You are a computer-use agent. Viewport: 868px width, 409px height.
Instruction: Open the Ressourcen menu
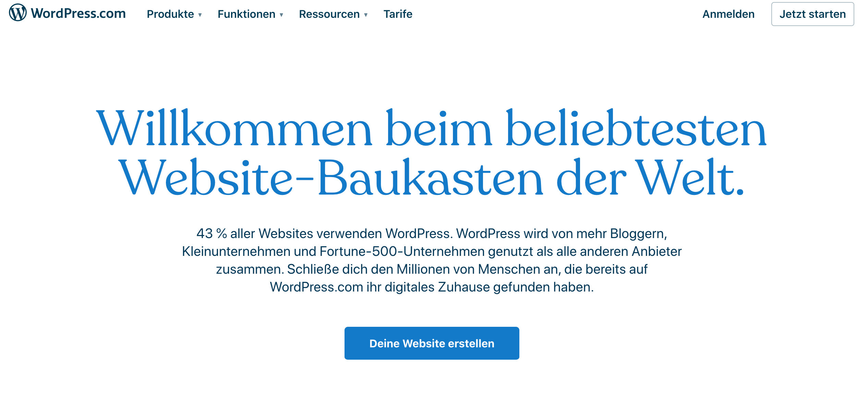click(329, 14)
